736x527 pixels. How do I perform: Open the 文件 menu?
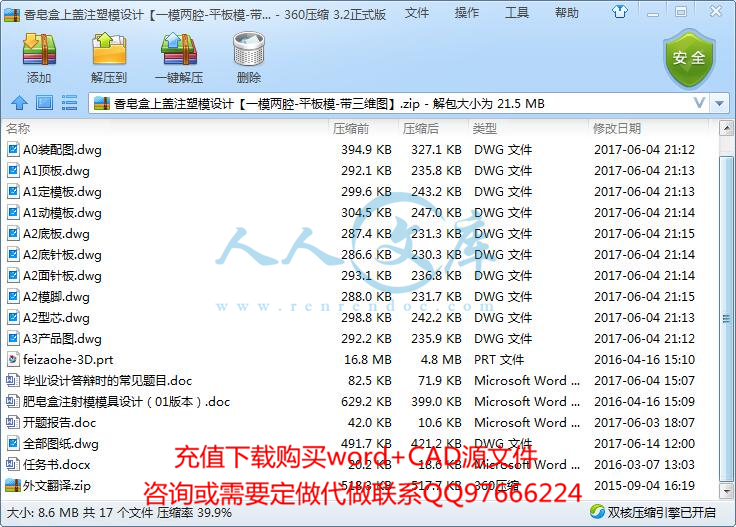coord(417,13)
